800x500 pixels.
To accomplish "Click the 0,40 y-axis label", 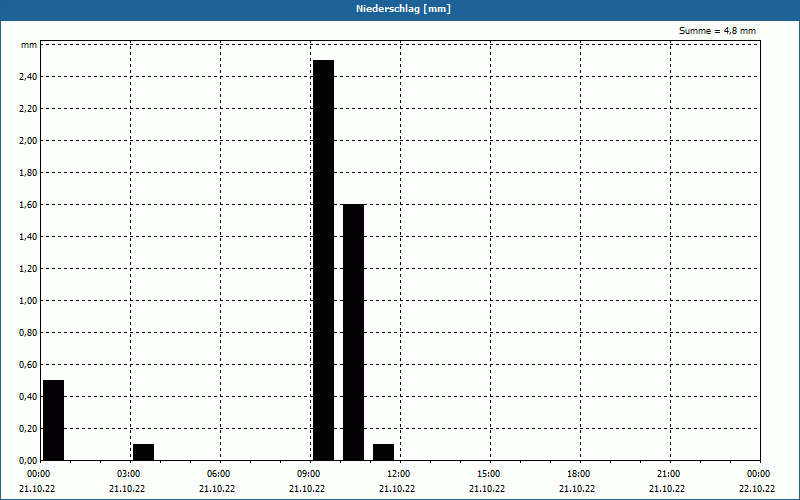I will [x=28, y=396].
